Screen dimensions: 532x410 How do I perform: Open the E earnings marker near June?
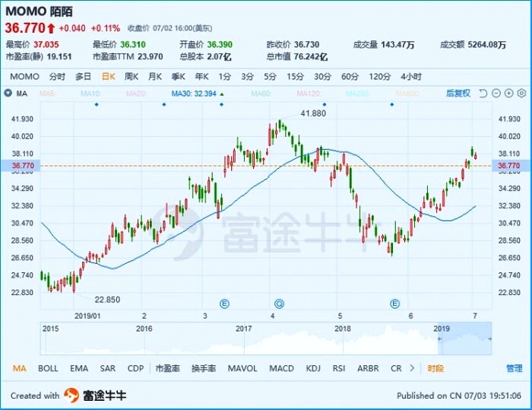coord(394,304)
